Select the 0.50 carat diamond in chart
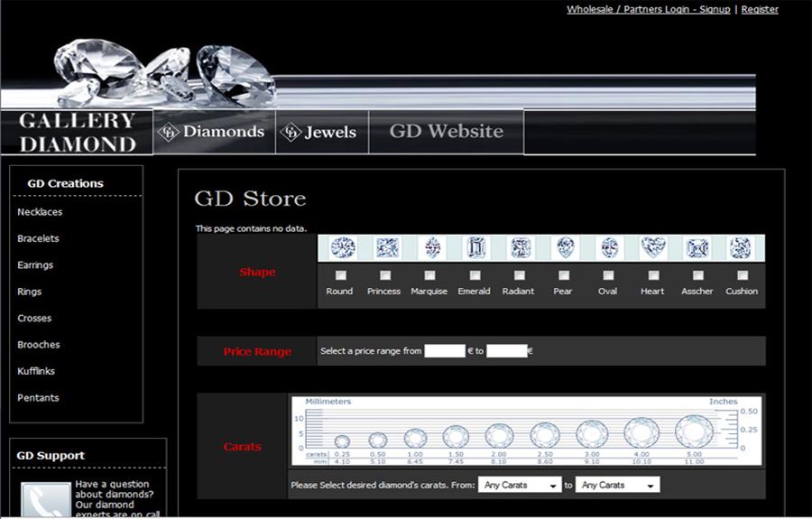This screenshot has width=812, height=519. coord(377,440)
